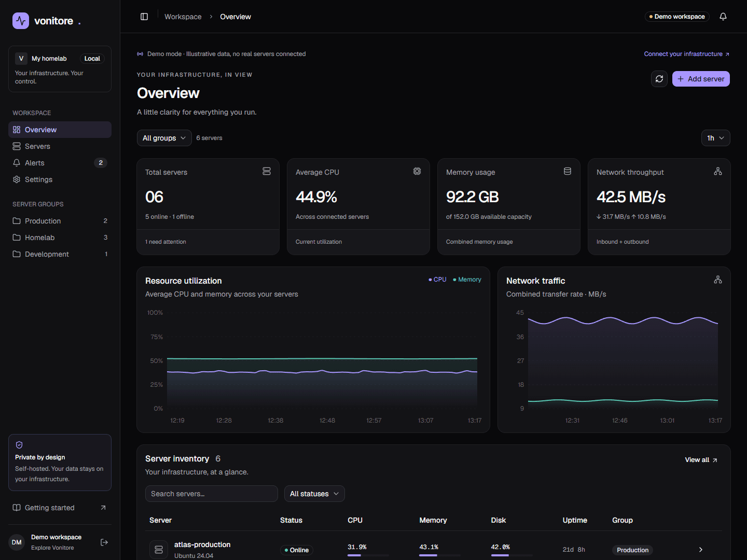The height and width of the screenshot is (560, 747).
Task: Open the All groups dropdown
Action: click(164, 138)
